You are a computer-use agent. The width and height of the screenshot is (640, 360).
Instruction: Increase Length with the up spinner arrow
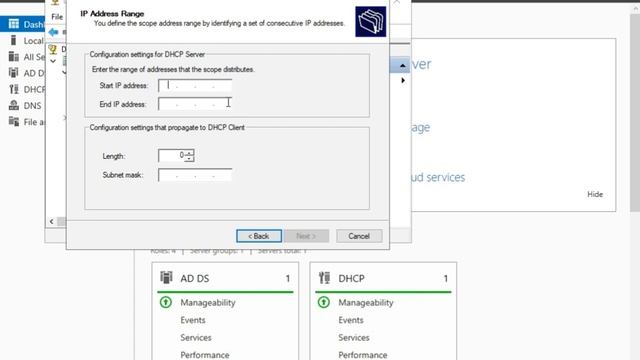pos(189,152)
